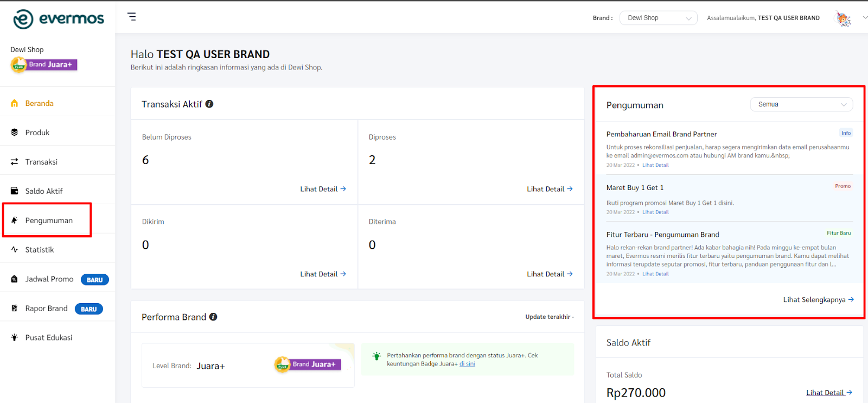Viewport: 868px width, 403px height.
Task: Click the Saldo Aktif wallet icon
Action: coord(15,191)
